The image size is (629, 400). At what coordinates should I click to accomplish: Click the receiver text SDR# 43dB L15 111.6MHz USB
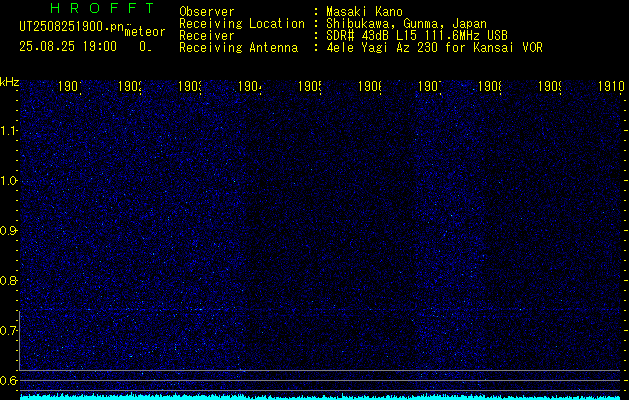tap(417, 36)
